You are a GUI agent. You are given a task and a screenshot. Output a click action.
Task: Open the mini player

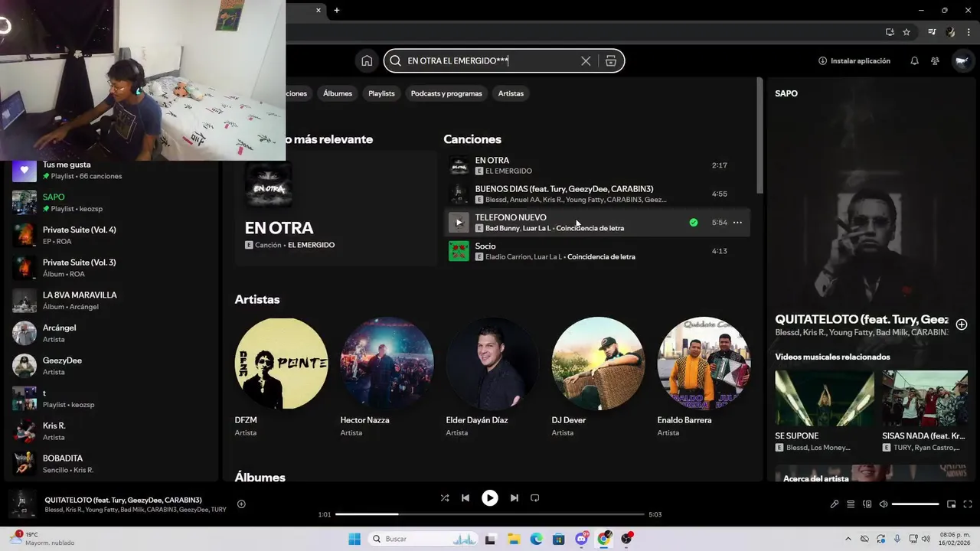pyautogui.click(x=952, y=504)
